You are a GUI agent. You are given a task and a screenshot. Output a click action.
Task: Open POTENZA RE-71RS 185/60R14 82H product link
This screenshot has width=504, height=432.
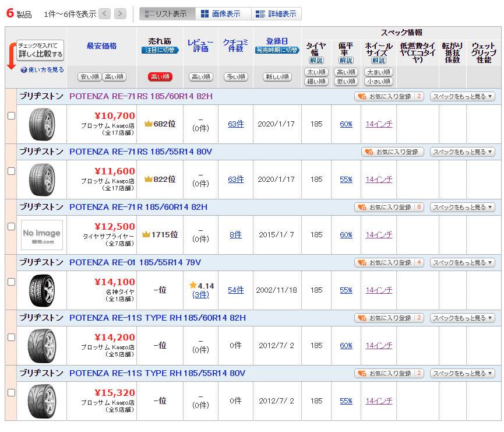click(x=141, y=96)
